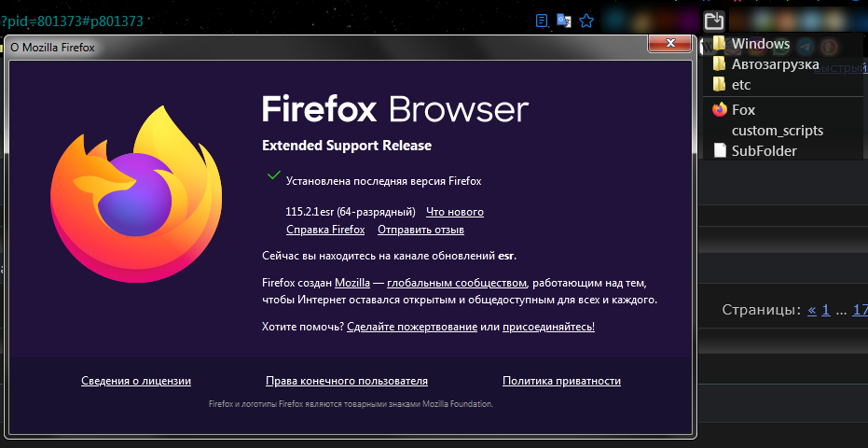Image resolution: width=868 pixels, height=448 pixels.
Task: Click the large Firefox logo image
Action: 136,194
